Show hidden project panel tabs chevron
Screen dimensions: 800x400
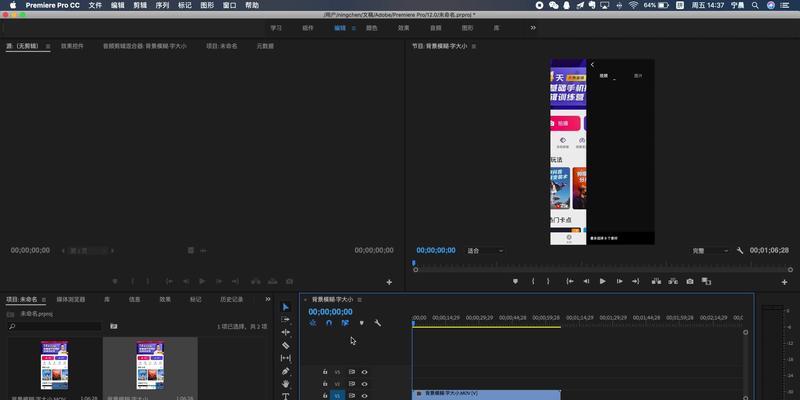click(268, 299)
